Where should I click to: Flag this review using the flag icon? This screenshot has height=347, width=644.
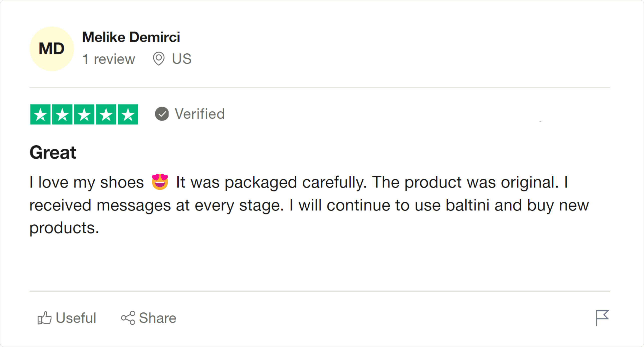pos(602,318)
